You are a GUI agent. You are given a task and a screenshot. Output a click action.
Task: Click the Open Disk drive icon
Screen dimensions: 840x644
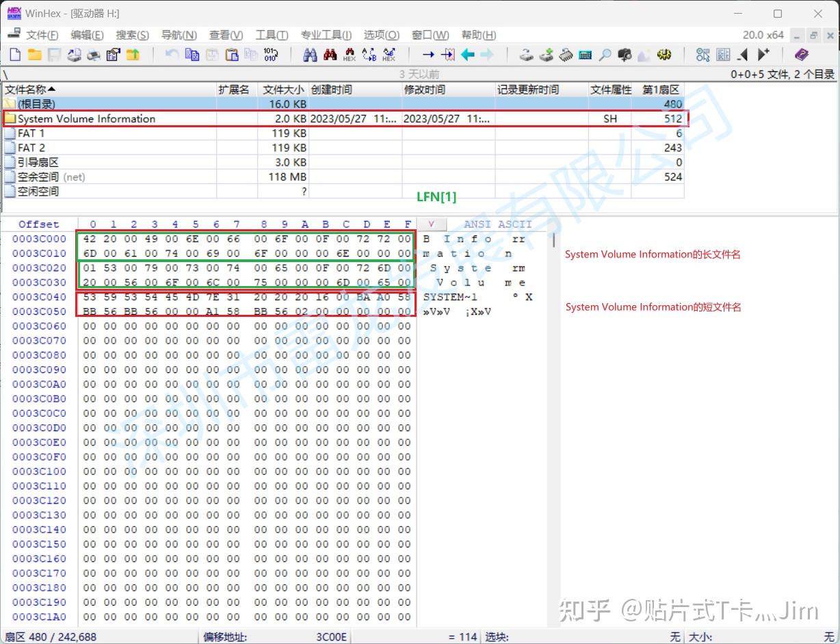click(526, 55)
